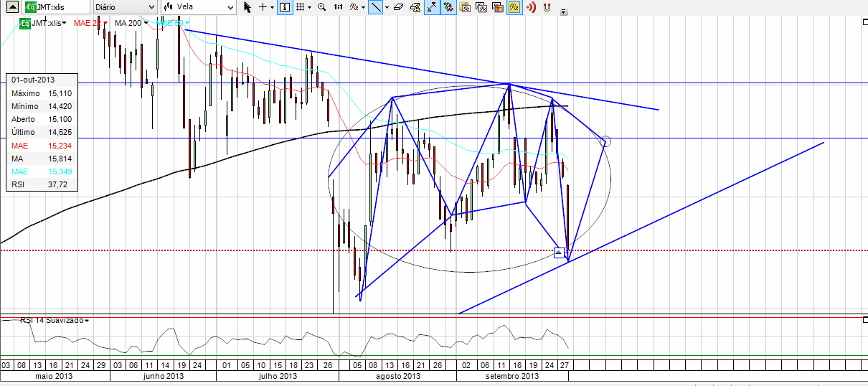
Task: Click the Aberto 15,100 row
Action: (41, 119)
